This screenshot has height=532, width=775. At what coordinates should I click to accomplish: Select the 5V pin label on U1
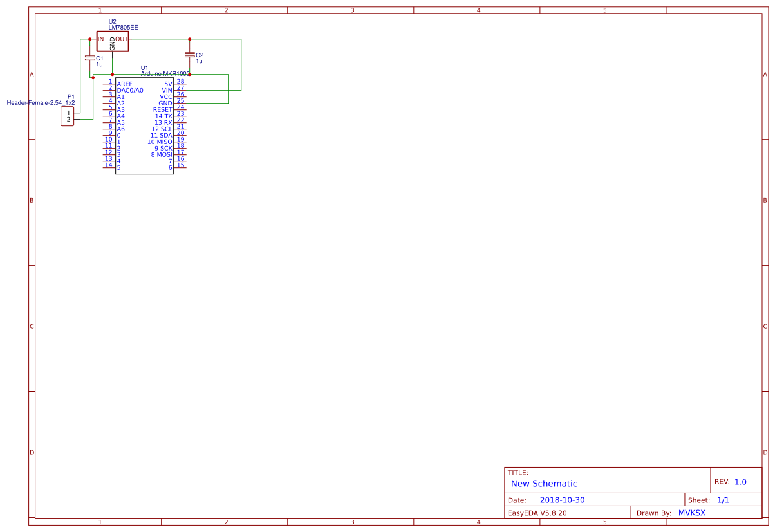[x=167, y=84]
